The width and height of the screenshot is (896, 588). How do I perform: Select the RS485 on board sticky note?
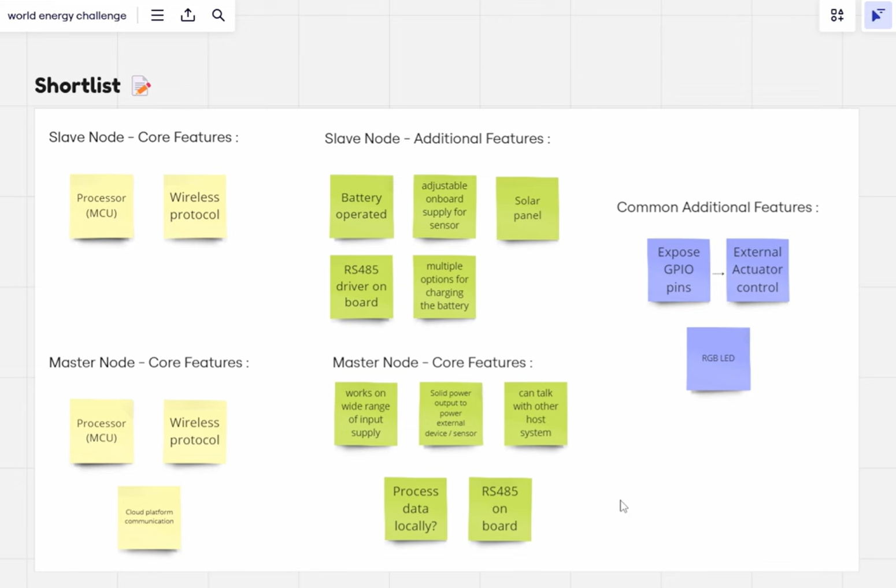(499, 508)
